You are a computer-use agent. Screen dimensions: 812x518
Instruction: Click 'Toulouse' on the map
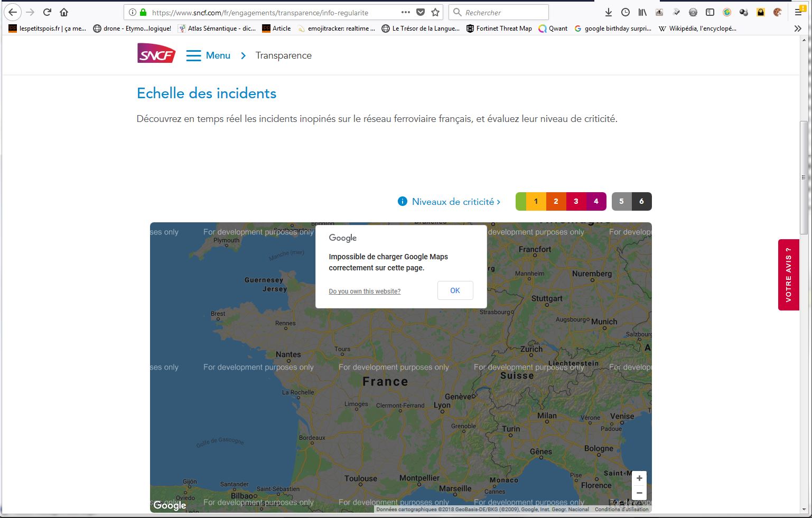[x=361, y=478]
